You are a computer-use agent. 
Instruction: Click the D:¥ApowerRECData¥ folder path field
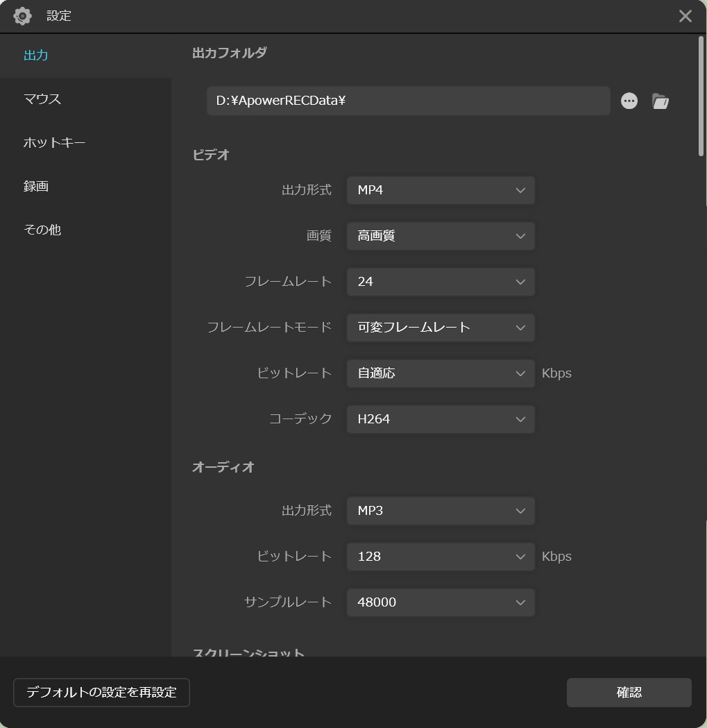408,101
